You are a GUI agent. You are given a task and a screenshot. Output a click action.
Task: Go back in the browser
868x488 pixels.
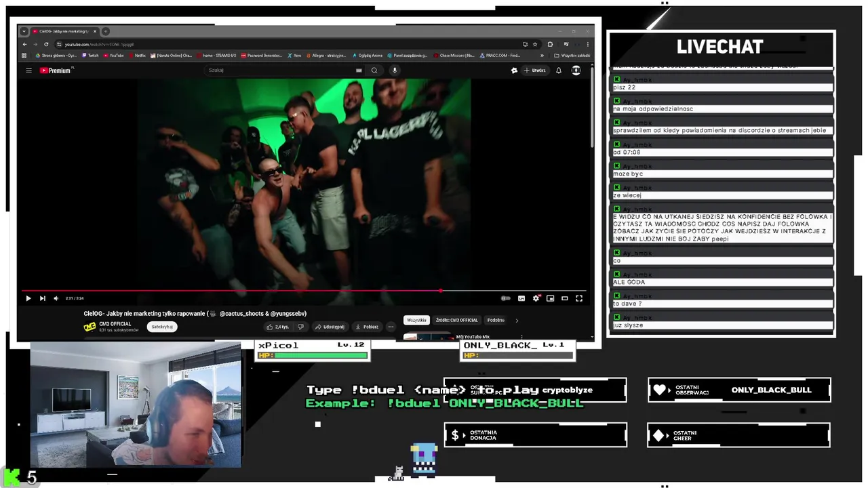tap(24, 44)
